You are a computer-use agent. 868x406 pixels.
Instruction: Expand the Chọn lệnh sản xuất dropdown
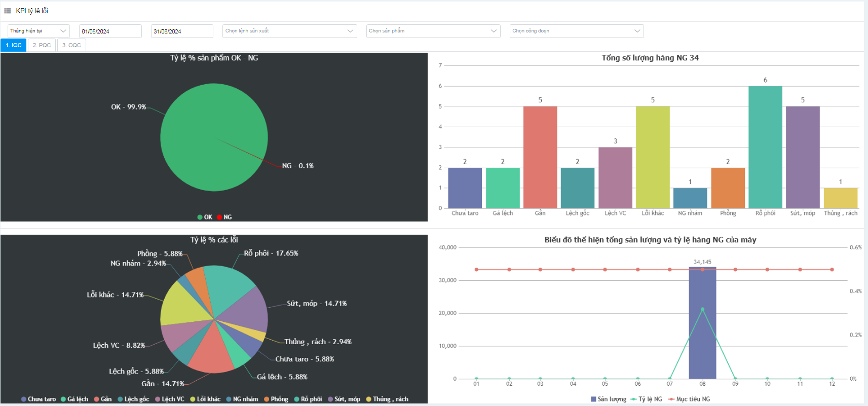[x=289, y=31]
